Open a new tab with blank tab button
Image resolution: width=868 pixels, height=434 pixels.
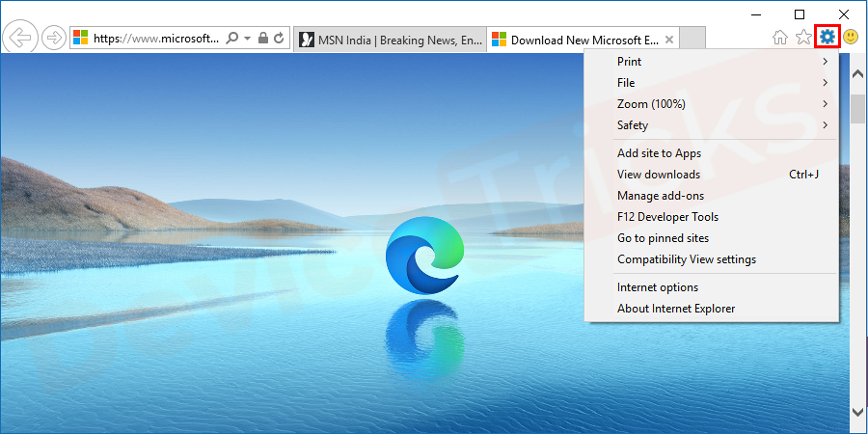[692, 40]
